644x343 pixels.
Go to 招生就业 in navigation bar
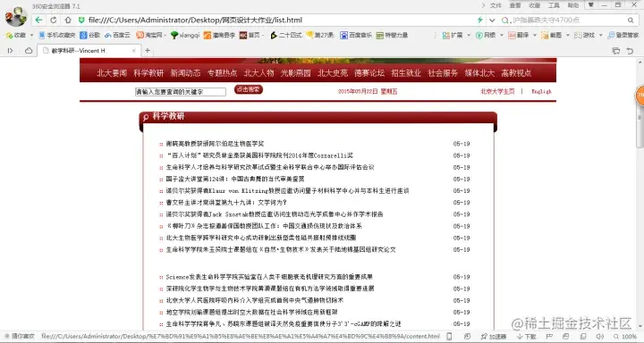tap(406, 73)
